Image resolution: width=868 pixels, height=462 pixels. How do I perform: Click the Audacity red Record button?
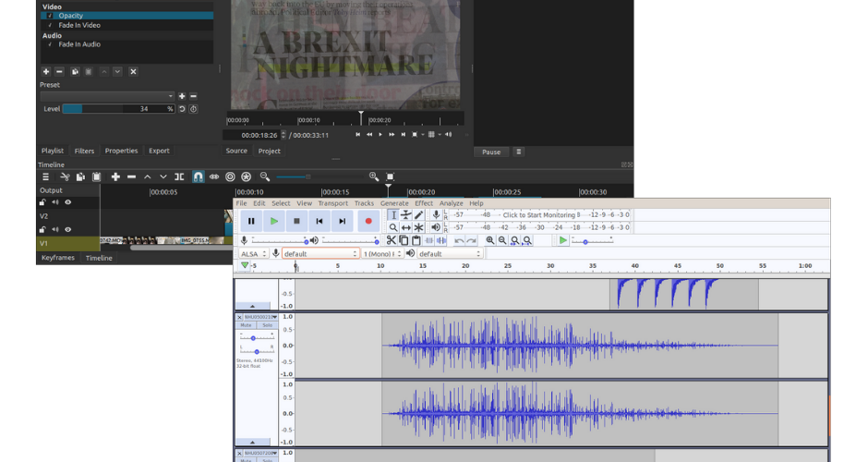[368, 221]
